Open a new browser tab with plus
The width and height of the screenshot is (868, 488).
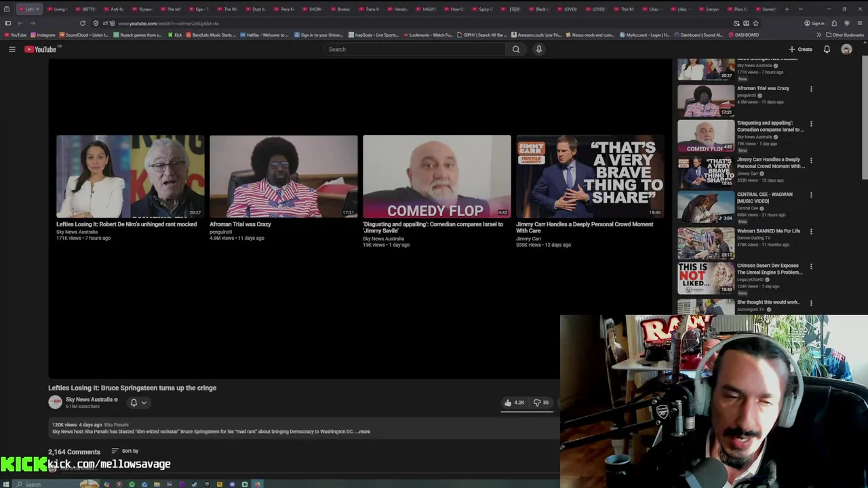click(x=787, y=9)
